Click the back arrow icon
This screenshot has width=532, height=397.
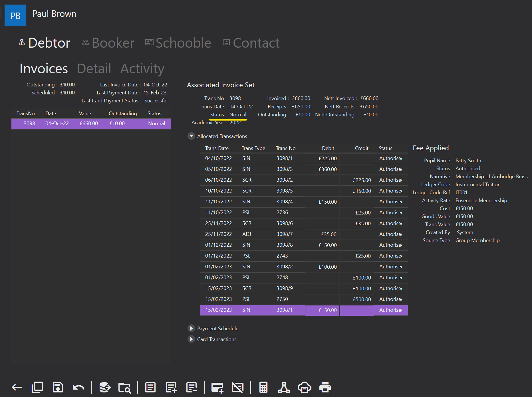(17, 387)
